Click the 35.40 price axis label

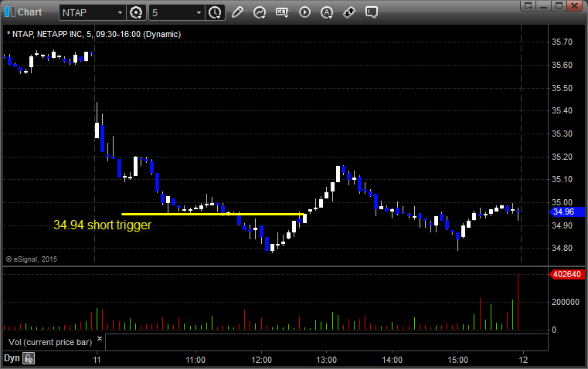tap(563, 110)
